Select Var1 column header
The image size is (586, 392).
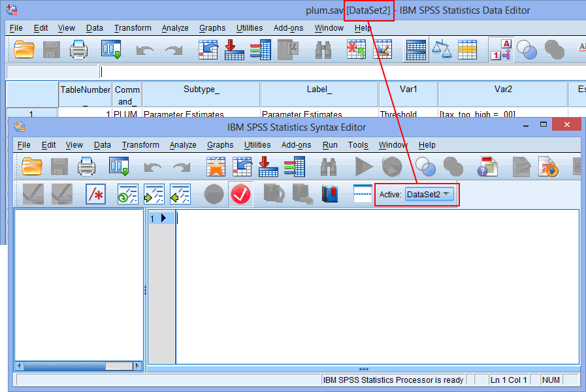click(408, 95)
